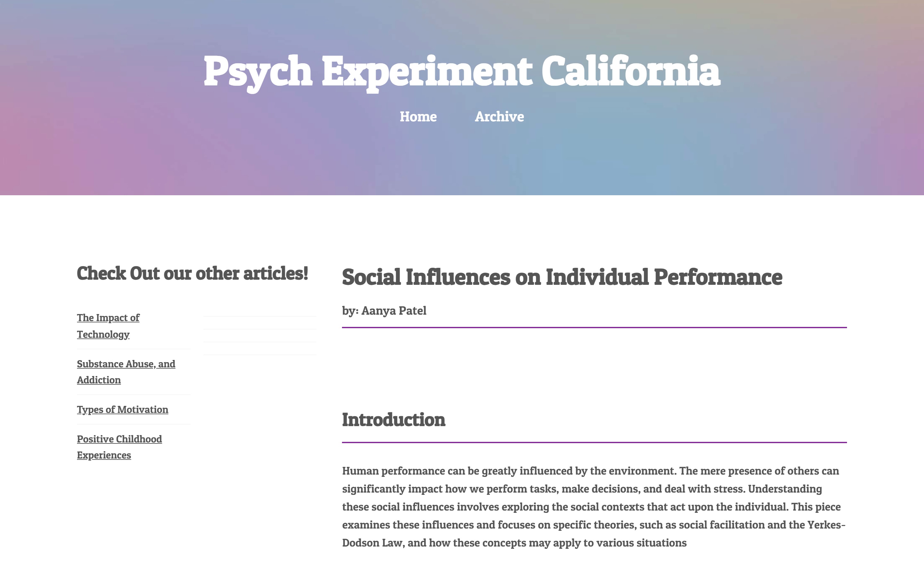Viewport: 924px width, 578px height.
Task: Click the Check Out our other articles! heading
Action: click(193, 273)
